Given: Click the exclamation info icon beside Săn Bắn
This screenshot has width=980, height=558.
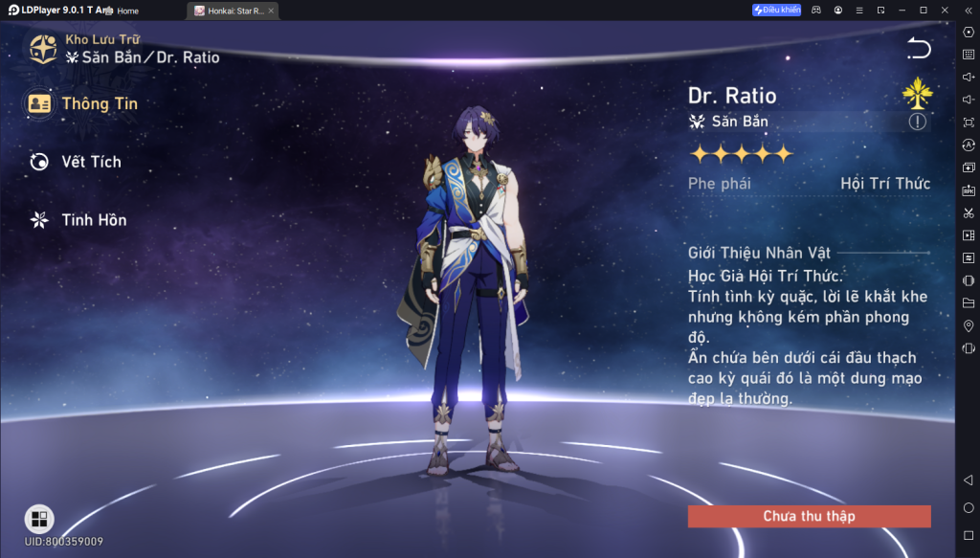Looking at the screenshot, I should click(917, 122).
